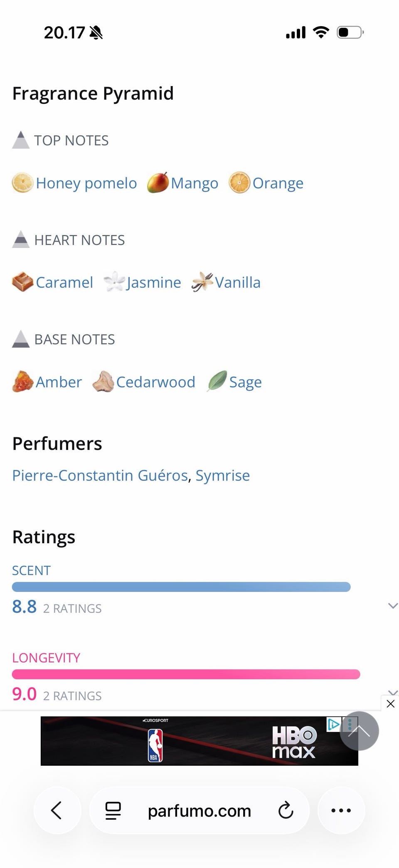Screen dimensions: 399x868
Task: Tap the Orange slice icon
Action: click(239, 183)
